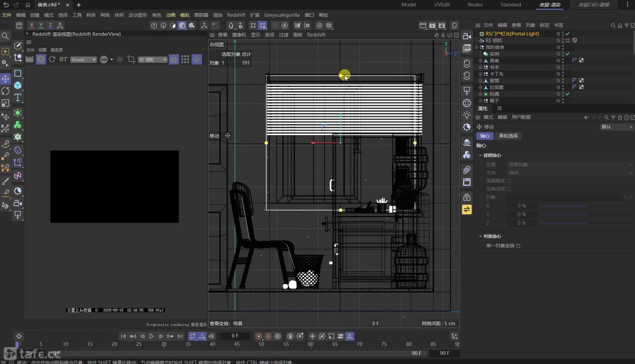Go to the end of the animation
This screenshot has height=364, width=635.
click(x=180, y=336)
